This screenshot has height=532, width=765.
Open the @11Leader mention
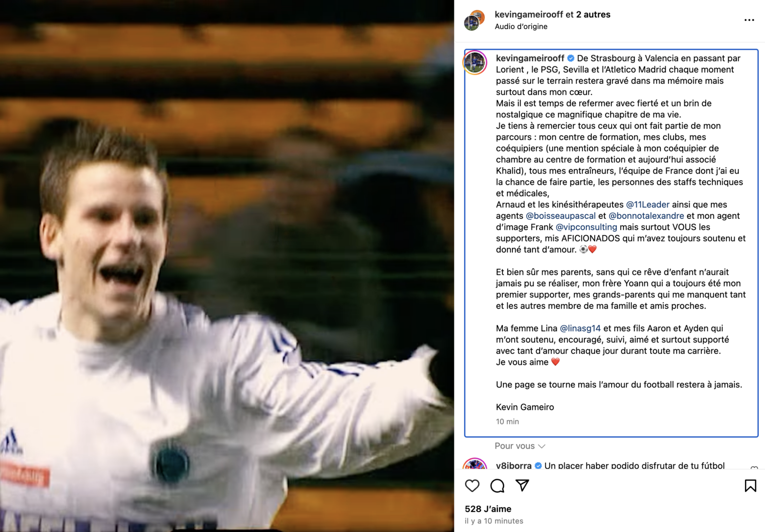pos(648,205)
